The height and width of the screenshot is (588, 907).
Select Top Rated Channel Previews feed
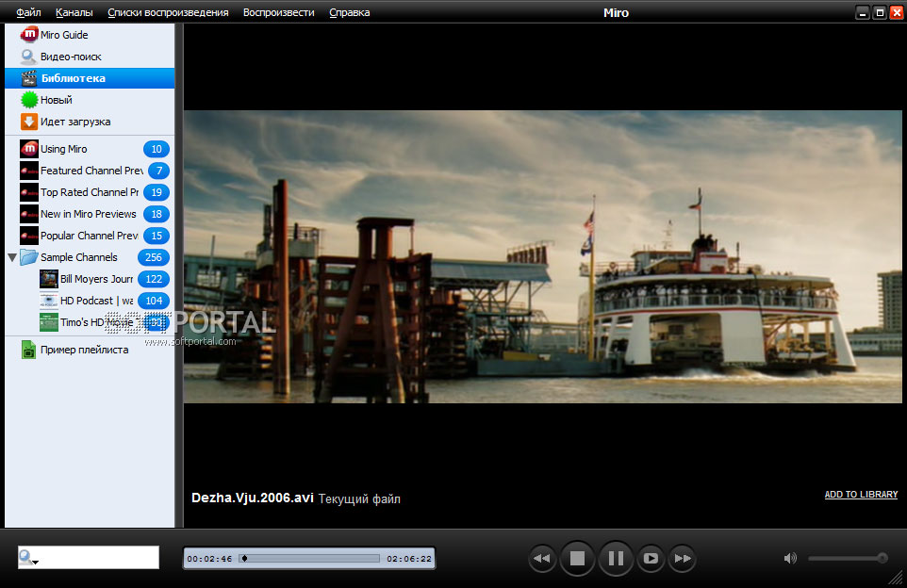coord(90,192)
